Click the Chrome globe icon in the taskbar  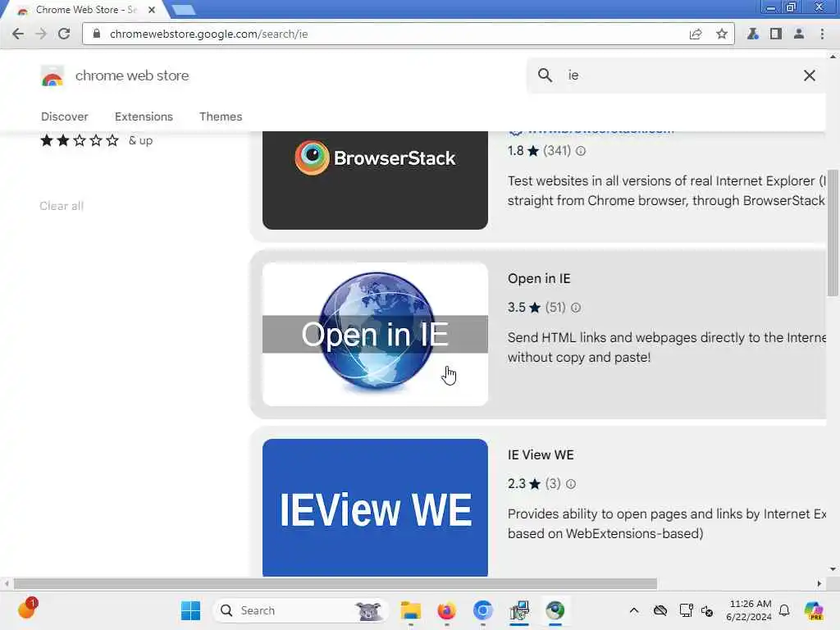pos(555,610)
